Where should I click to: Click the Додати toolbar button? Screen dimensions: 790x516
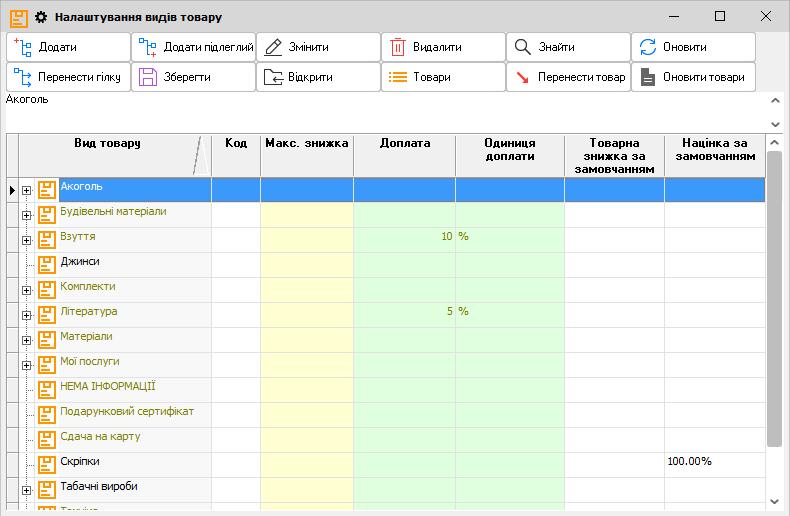click(68, 47)
